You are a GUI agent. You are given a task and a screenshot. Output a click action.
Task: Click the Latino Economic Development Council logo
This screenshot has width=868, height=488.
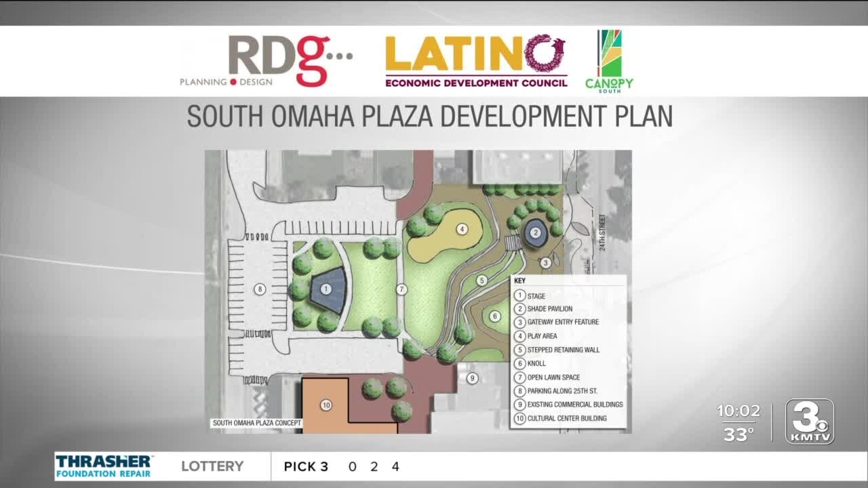pos(476,61)
